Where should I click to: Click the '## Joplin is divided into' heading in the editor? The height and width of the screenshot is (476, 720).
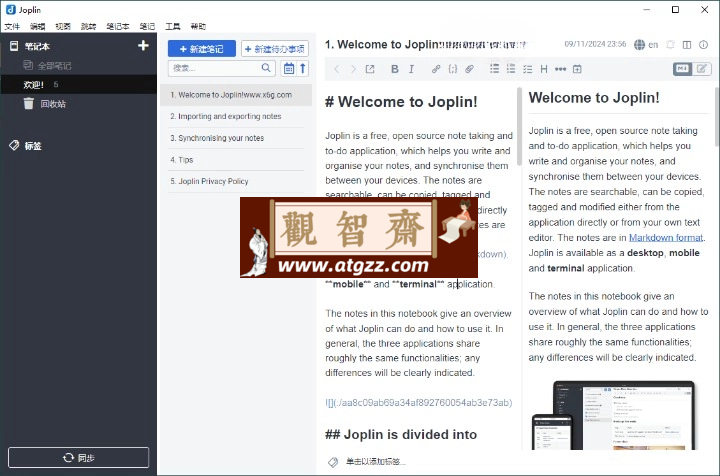click(x=401, y=434)
